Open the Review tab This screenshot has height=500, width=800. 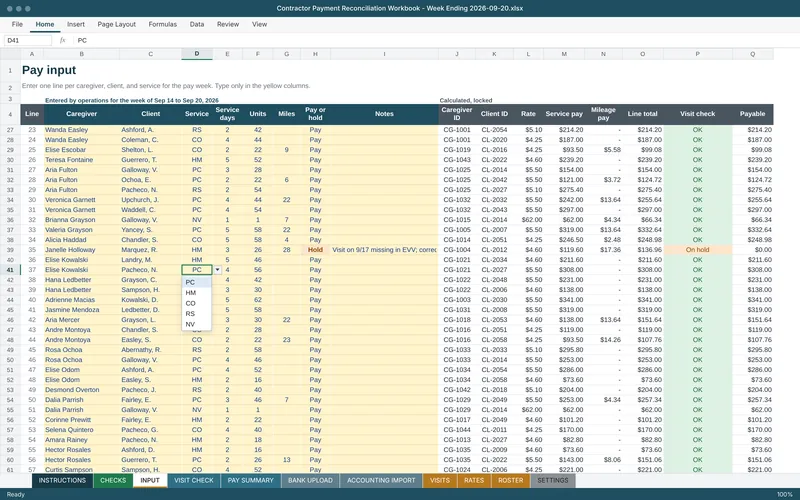228,24
